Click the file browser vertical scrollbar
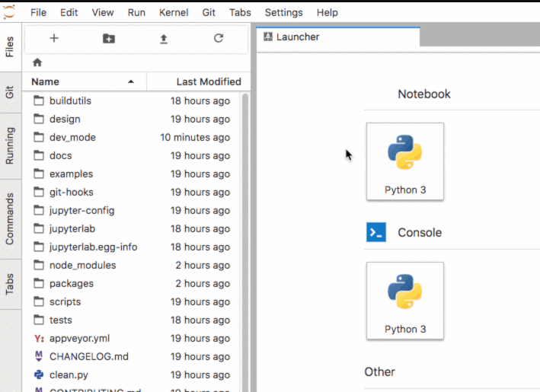Image resolution: width=540 pixels, height=392 pixels. 245,228
